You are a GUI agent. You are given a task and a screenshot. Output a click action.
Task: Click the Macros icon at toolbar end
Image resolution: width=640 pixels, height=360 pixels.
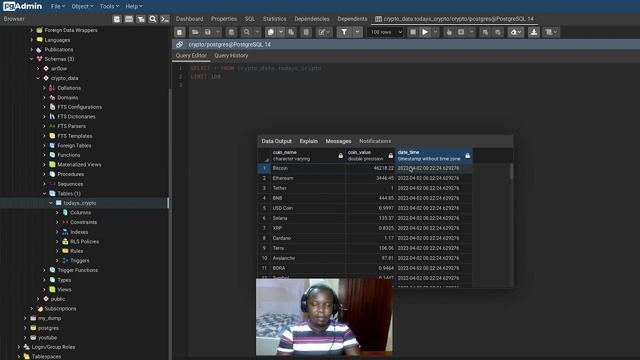click(551, 32)
